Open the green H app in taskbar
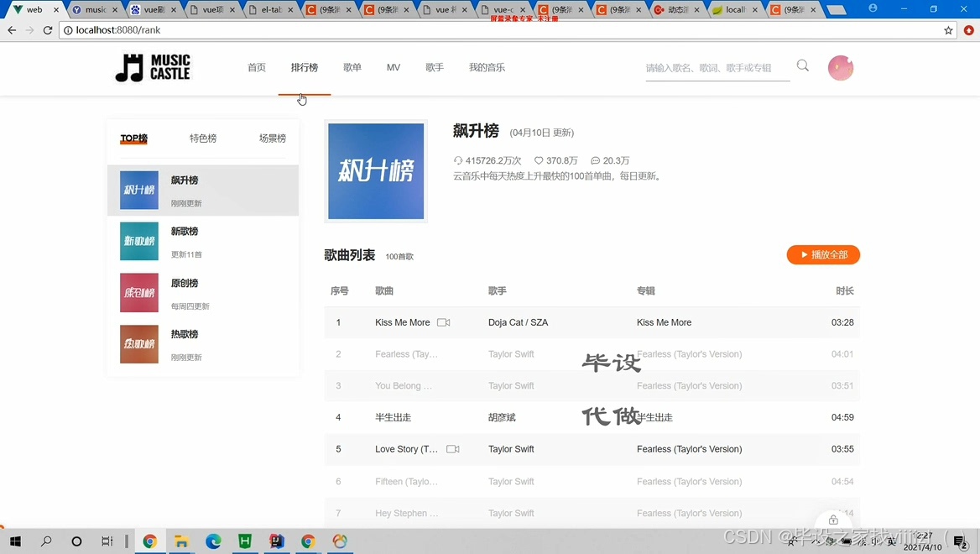This screenshot has height=554, width=980. tap(245, 541)
